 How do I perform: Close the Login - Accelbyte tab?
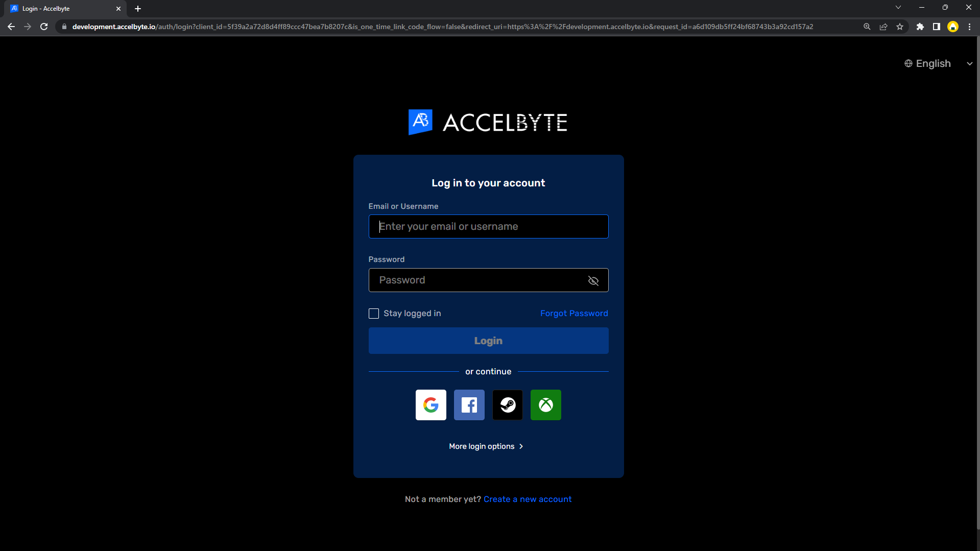pyautogui.click(x=118, y=9)
